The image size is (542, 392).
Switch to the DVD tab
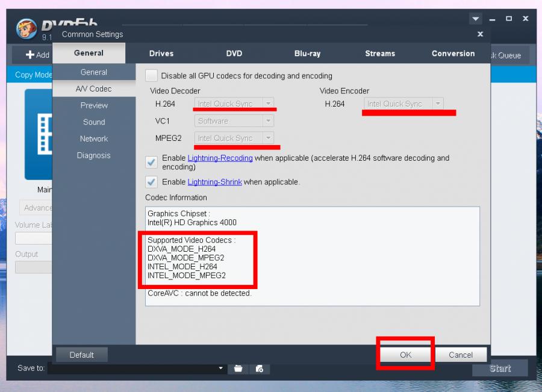(234, 54)
